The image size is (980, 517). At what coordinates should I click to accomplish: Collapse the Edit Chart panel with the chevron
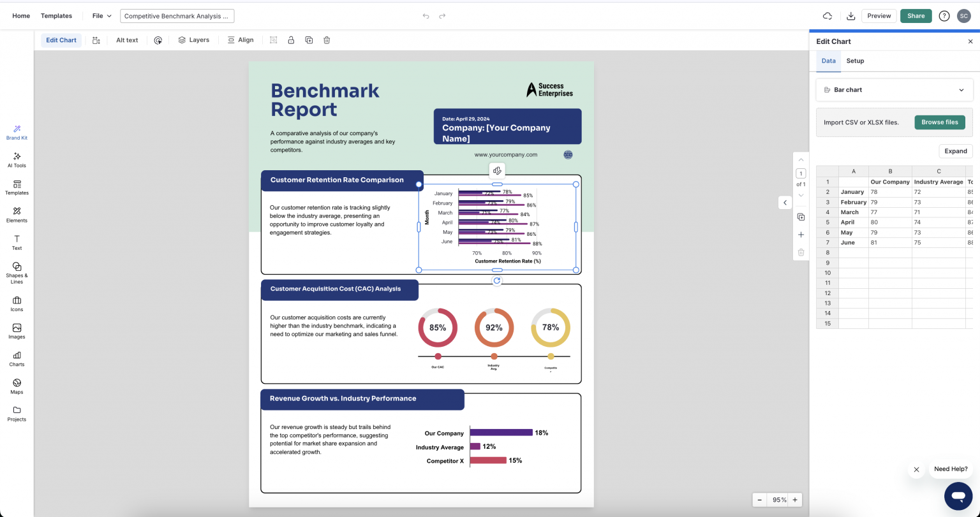coord(785,202)
